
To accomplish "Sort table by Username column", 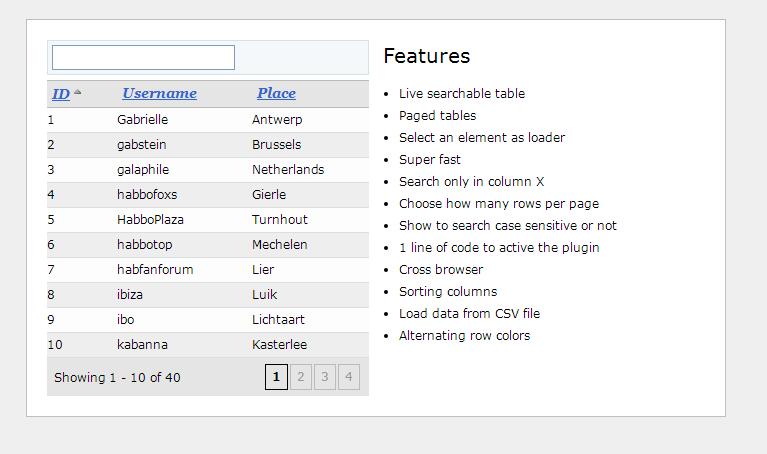I will pyautogui.click(x=159, y=94).
